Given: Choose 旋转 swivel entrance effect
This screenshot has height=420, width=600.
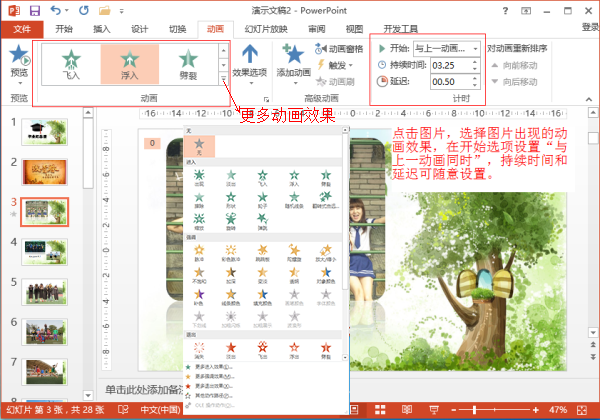Looking at the screenshot, I should coord(231,222).
